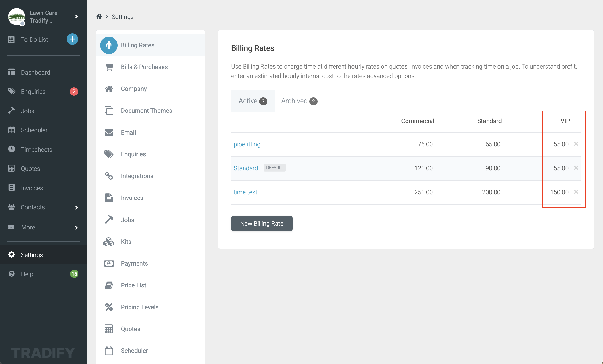Open Timesheets text label in dark sidebar
Image resolution: width=603 pixels, height=364 pixels.
point(36,149)
